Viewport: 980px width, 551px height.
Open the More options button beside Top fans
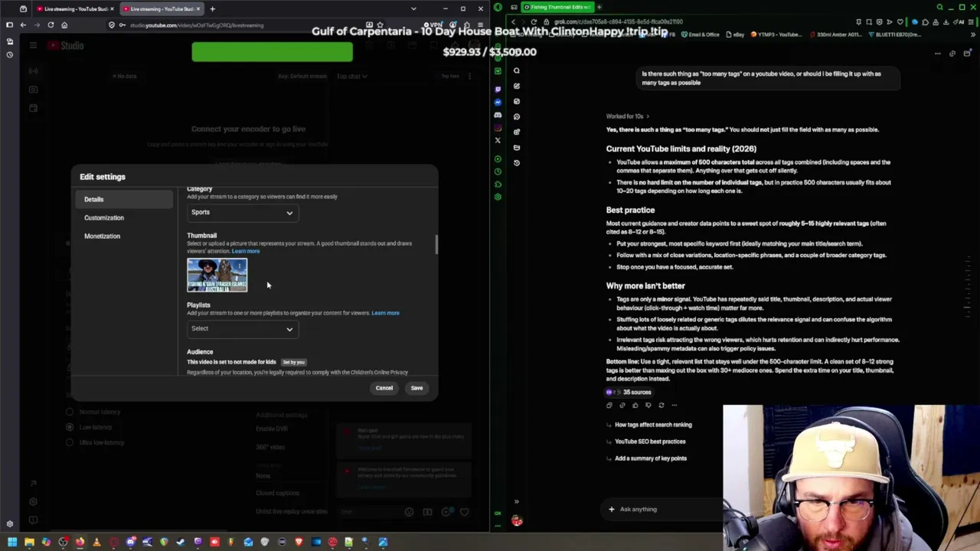click(469, 77)
